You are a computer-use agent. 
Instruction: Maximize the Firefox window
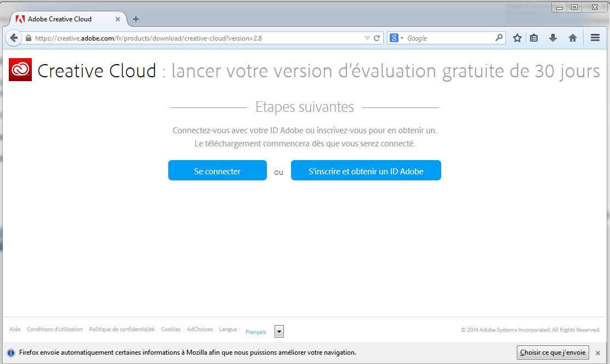(574, 7)
